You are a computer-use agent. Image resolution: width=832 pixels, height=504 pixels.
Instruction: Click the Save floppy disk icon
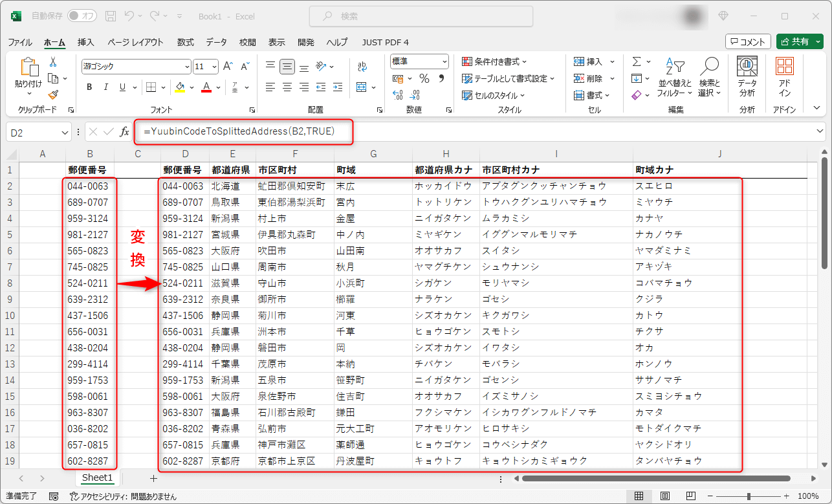[111, 16]
